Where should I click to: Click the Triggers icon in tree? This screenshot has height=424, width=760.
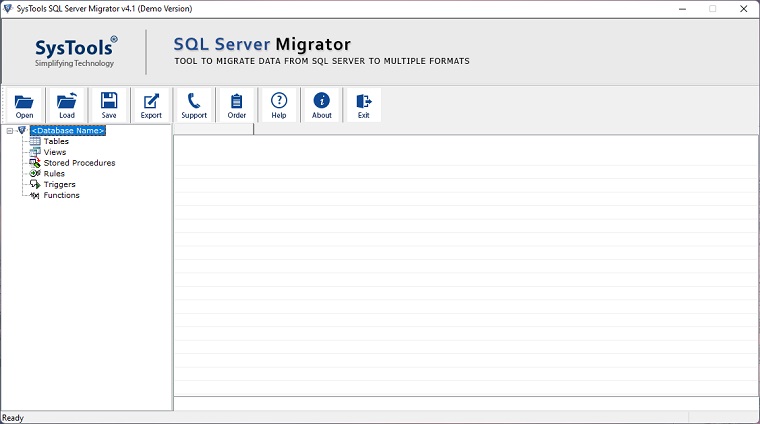point(35,184)
